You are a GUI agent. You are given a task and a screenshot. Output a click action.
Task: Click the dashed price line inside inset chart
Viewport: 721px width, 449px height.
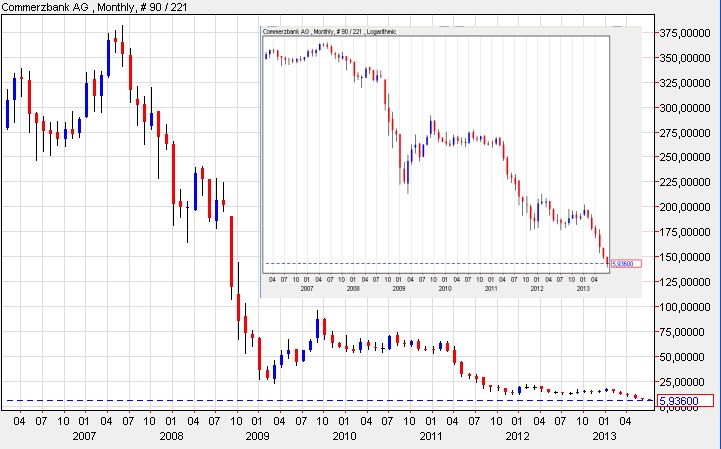(437, 264)
